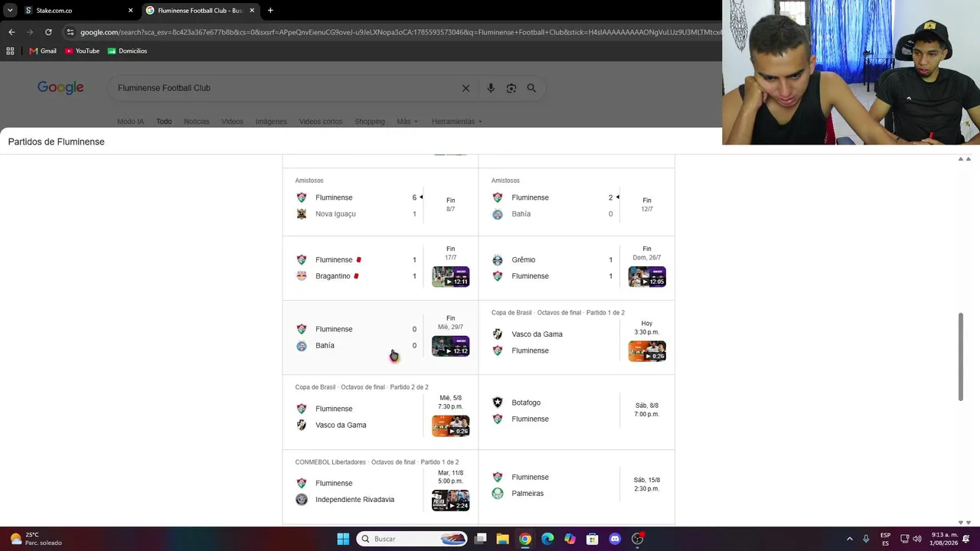Focus the Chrome address bar URL

pyautogui.click(x=400, y=32)
